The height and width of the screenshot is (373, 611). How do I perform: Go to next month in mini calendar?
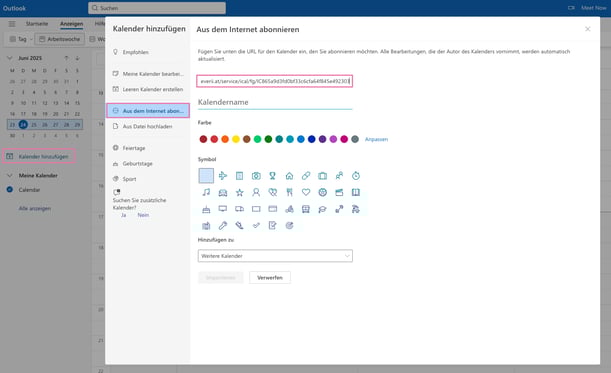pyautogui.click(x=77, y=58)
